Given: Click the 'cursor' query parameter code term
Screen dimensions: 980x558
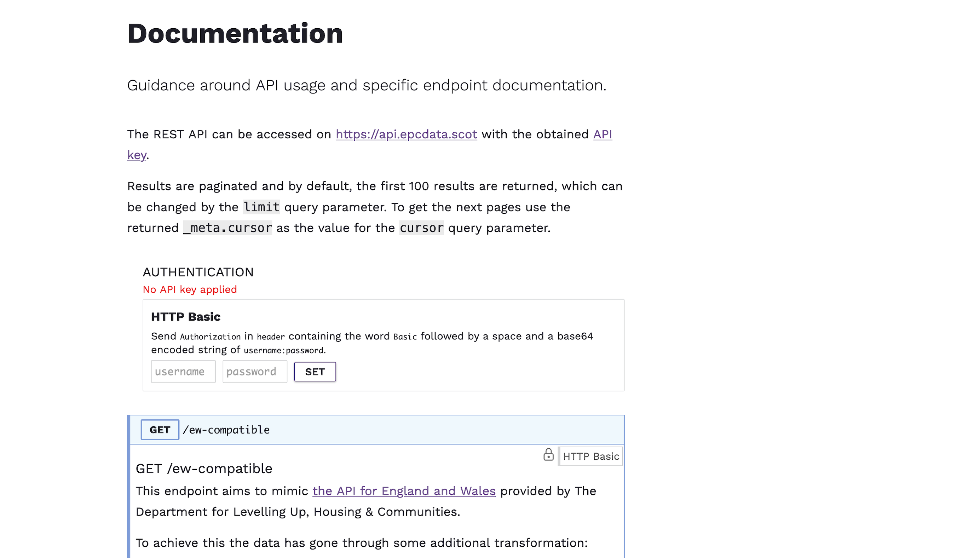Looking at the screenshot, I should tap(421, 228).
